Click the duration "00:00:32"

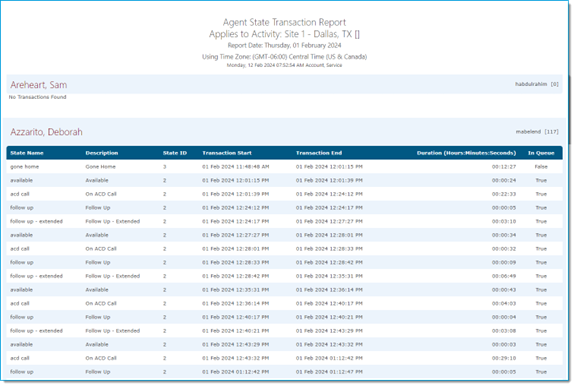[x=504, y=249]
